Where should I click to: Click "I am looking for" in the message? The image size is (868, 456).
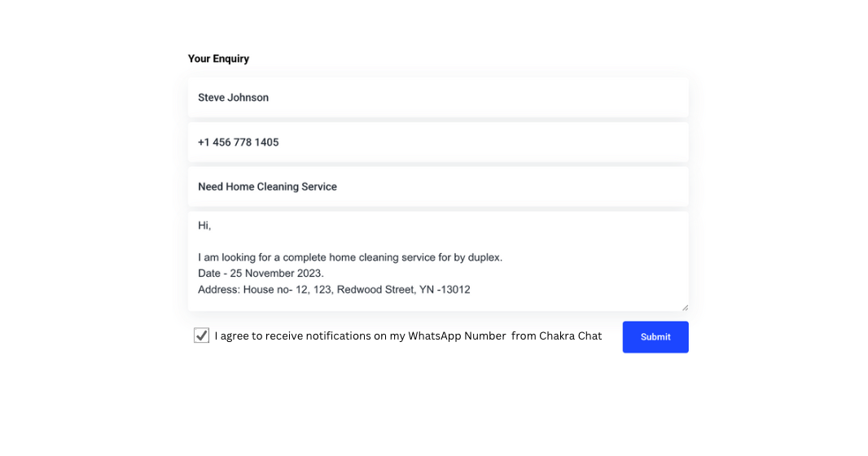tap(237, 257)
